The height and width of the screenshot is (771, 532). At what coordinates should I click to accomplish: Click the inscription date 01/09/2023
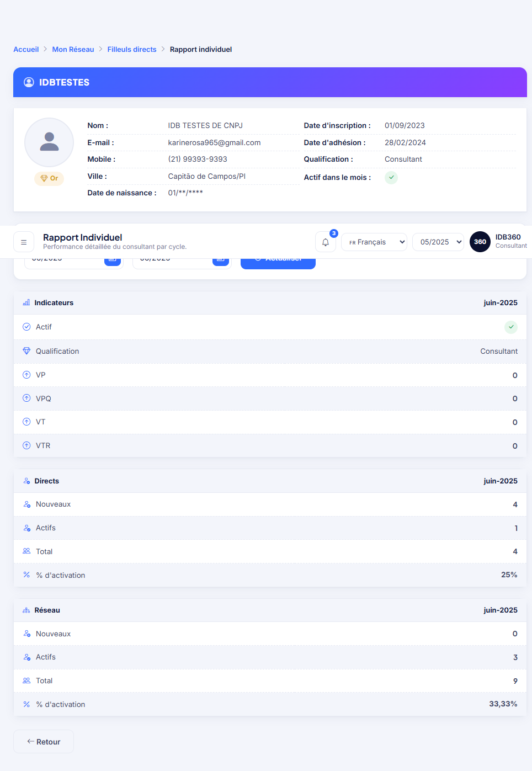pyautogui.click(x=405, y=125)
